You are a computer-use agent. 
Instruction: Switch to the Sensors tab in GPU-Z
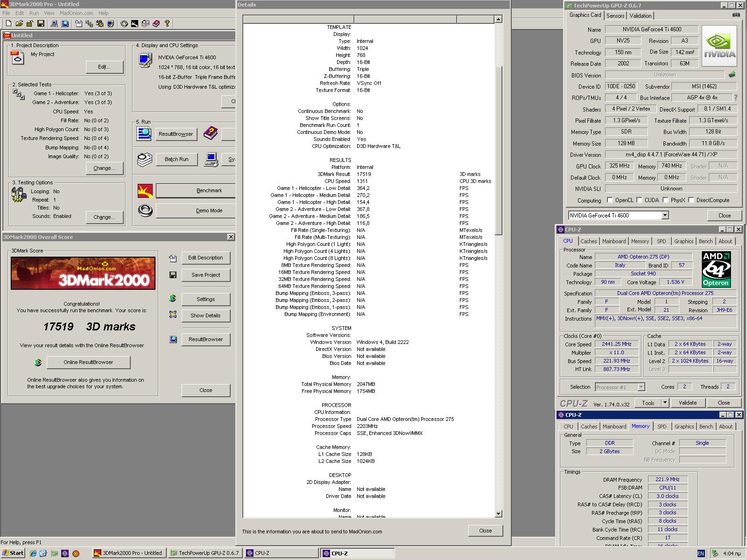[x=615, y=16]
